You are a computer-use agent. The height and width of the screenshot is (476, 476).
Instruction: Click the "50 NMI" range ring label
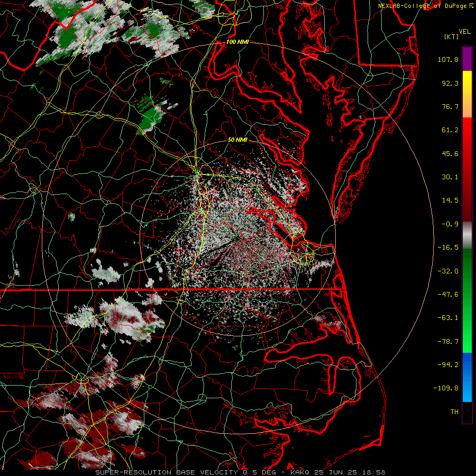[x=237, y=140]
